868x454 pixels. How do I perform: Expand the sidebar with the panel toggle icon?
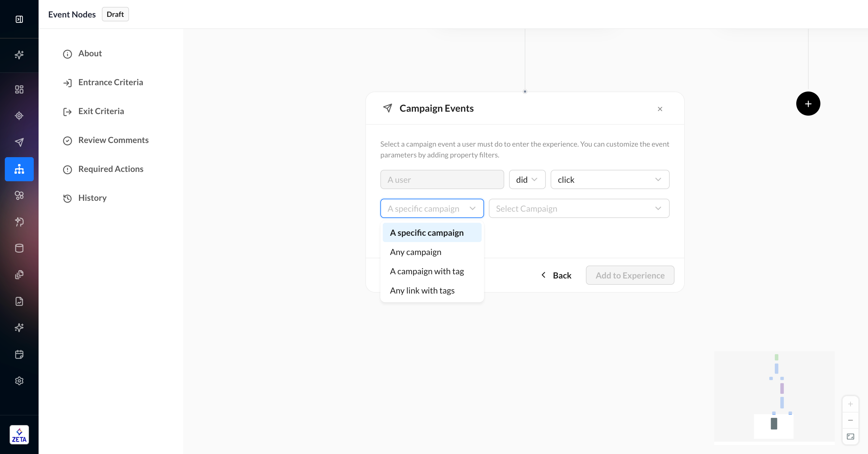pyautogui.click(x=19, y=19)
